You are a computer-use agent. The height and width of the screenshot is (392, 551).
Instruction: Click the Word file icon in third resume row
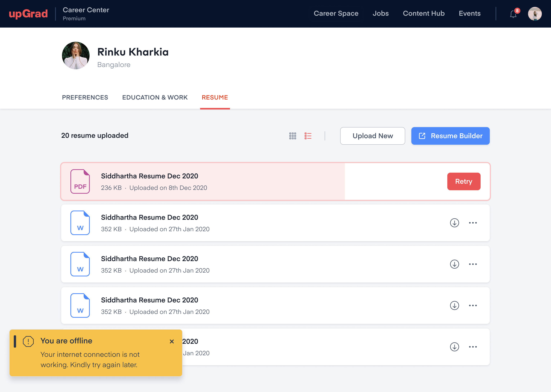point(80,264)
